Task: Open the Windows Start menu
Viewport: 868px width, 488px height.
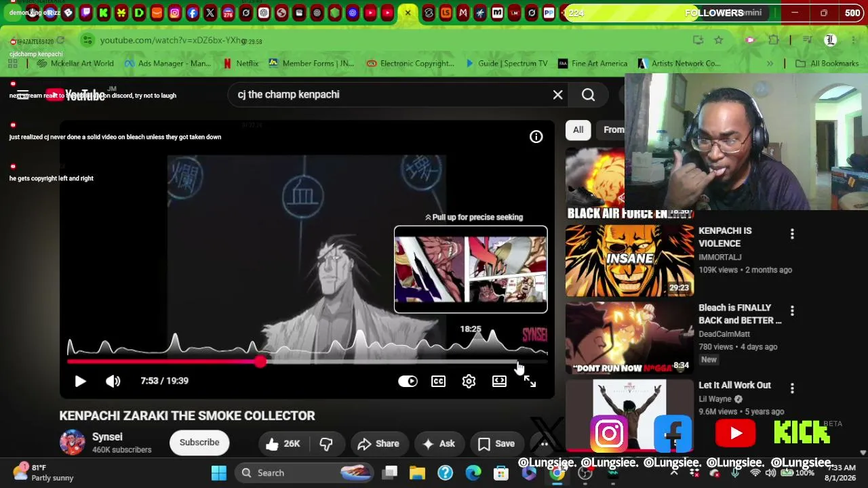Action: pos(218,473)
